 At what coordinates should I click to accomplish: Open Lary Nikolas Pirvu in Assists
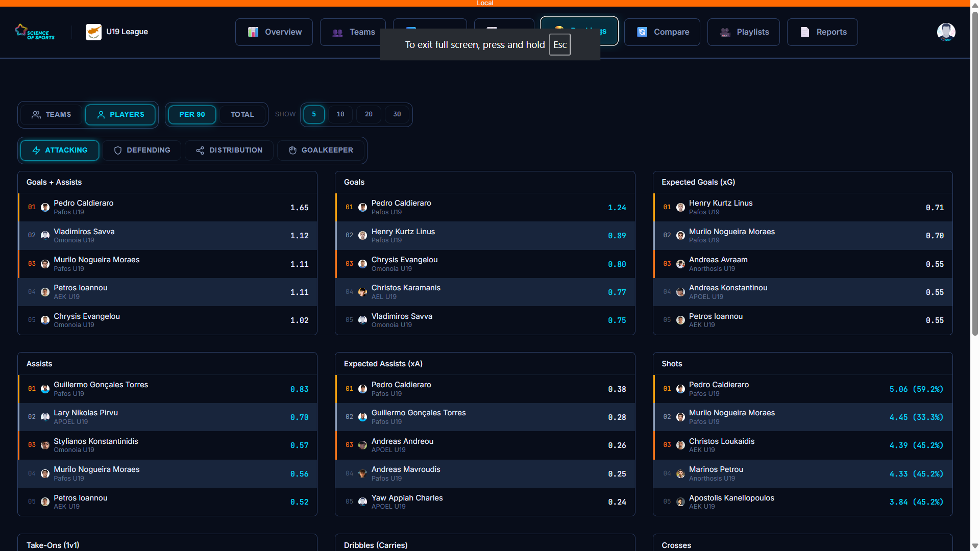click(x=167, y=417)
